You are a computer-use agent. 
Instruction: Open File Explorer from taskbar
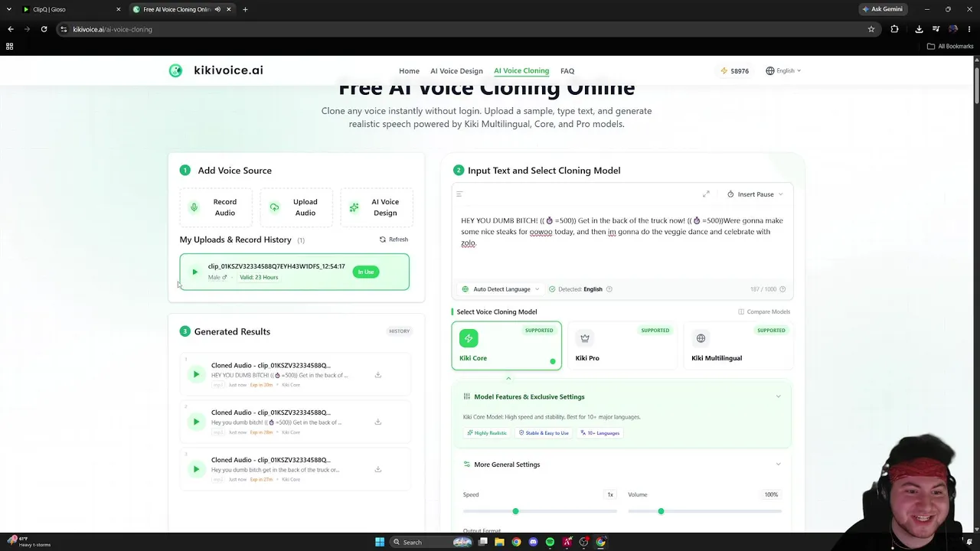(499, 542)
